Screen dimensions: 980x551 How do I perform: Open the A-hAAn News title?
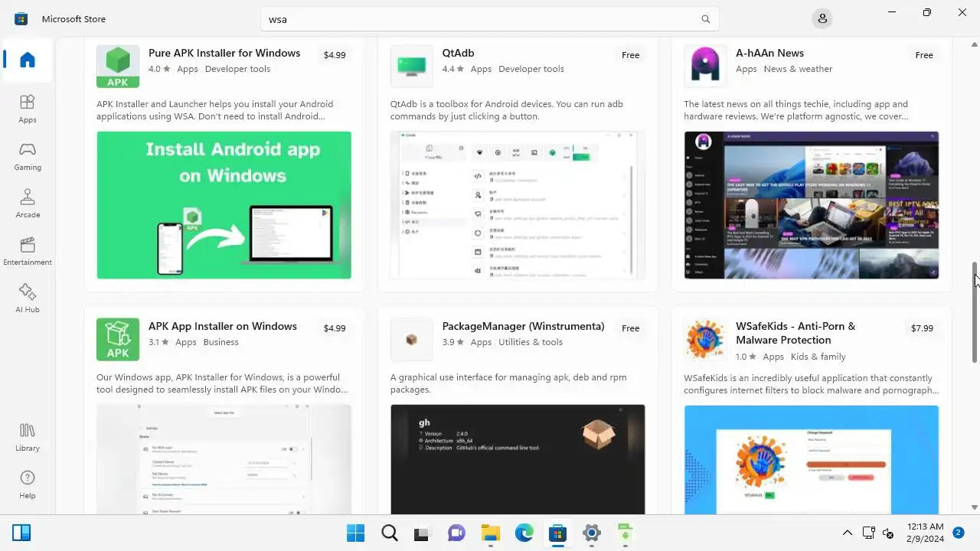point(769,53)
